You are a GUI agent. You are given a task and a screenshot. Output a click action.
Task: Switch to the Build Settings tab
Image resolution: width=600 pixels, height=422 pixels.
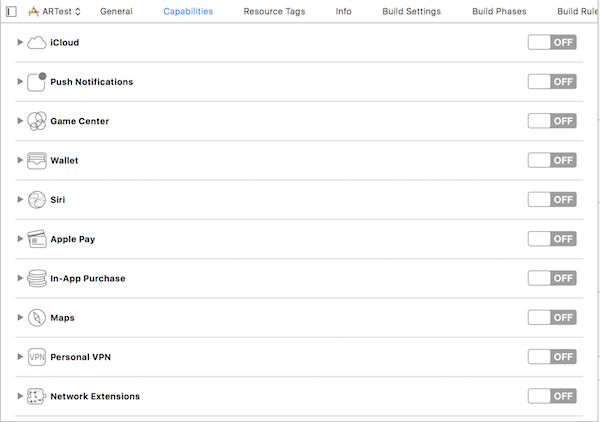411,11
